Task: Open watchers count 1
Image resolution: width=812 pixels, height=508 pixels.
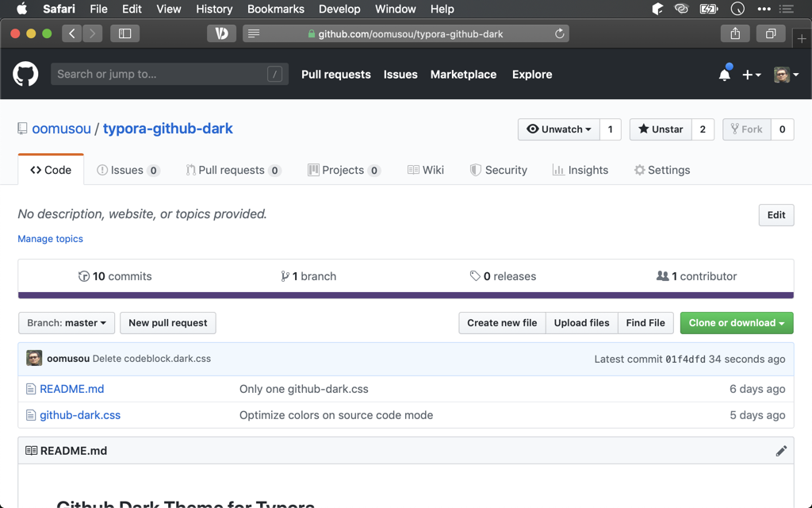Action: pos(611,129)
